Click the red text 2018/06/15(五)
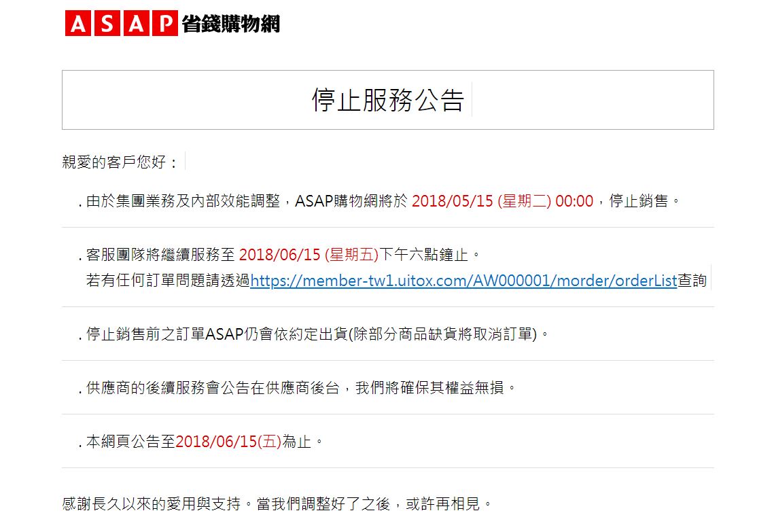Screen dimensions: 774x532 (228, 441)
